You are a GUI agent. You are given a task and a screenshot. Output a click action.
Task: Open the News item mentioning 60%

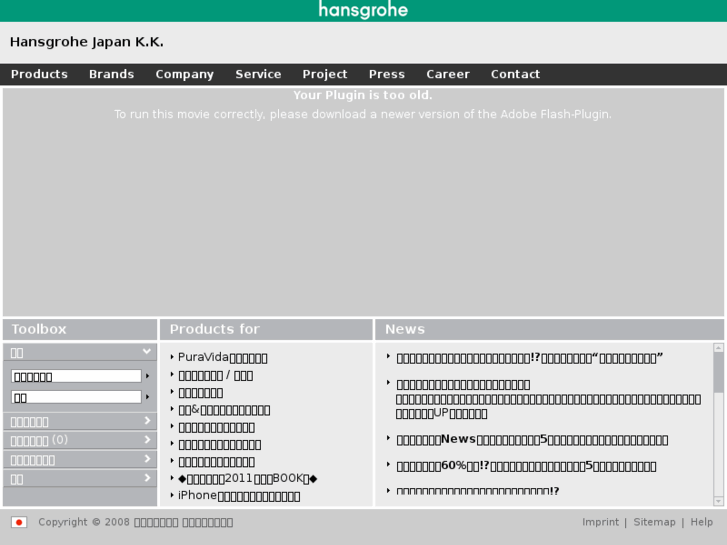click(526, 466)
